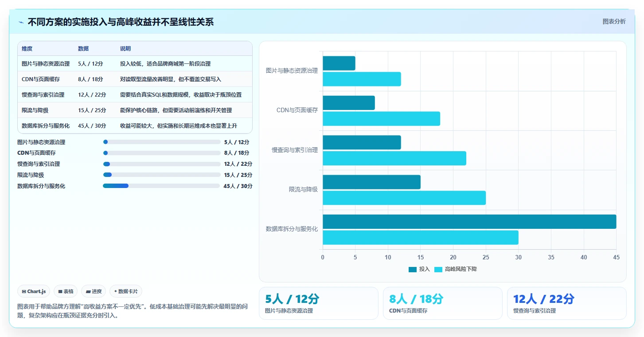Click description starting 需要结合真实SQL和数据规模
This screenshot has width=644, height=337.
(x=181, y=95)
